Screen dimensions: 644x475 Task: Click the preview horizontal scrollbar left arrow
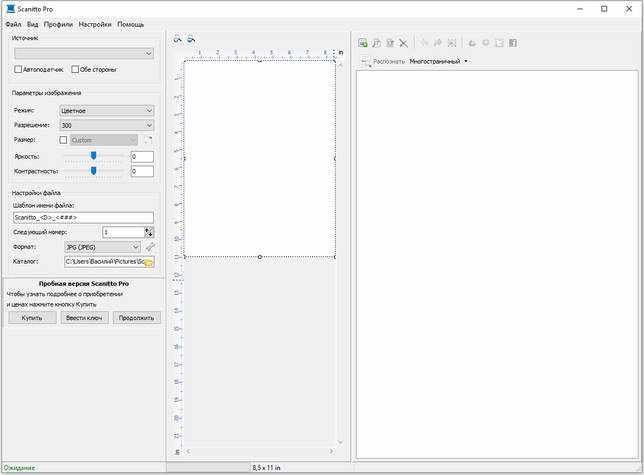pyautogui.click(x=188, y=451)
